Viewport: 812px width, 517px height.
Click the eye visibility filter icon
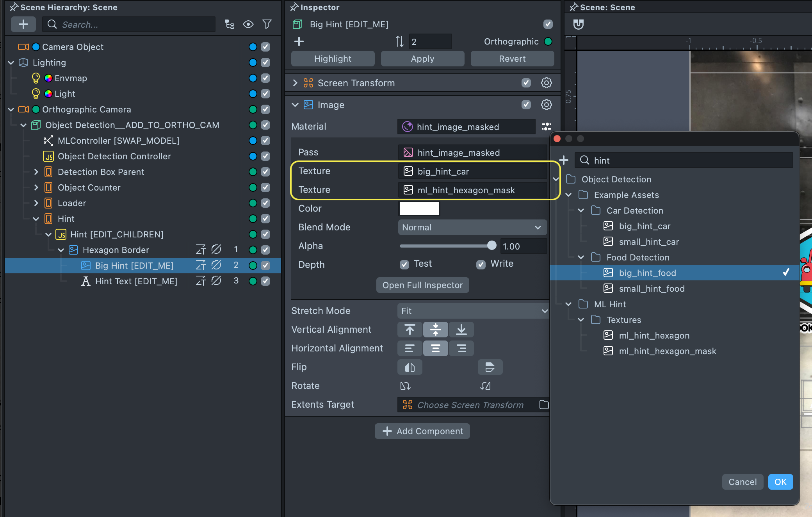[x=248, y=25]
